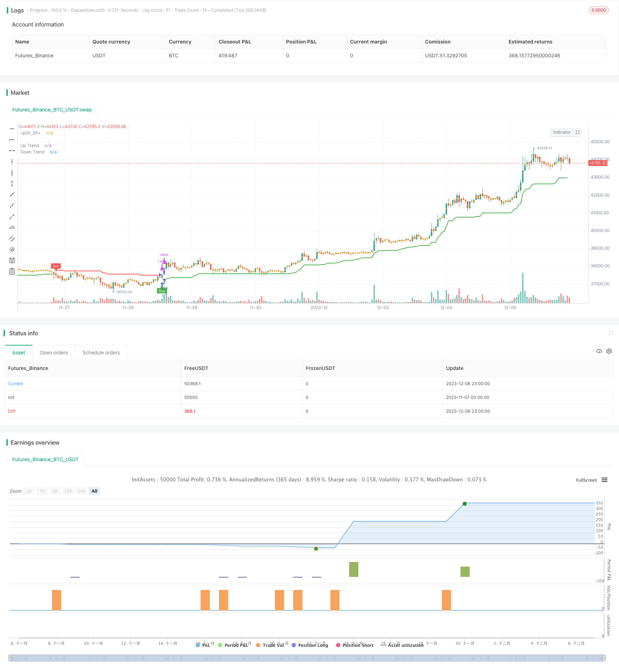The image size is (619, 672).
Task: Open the Schedule orders tab
Action: [x=101, y=352]
